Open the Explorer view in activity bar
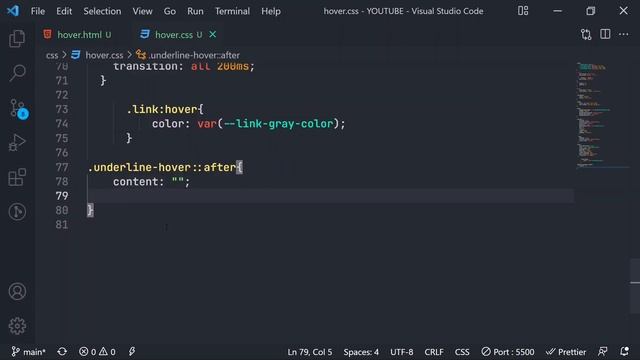 tap(17, 39)
